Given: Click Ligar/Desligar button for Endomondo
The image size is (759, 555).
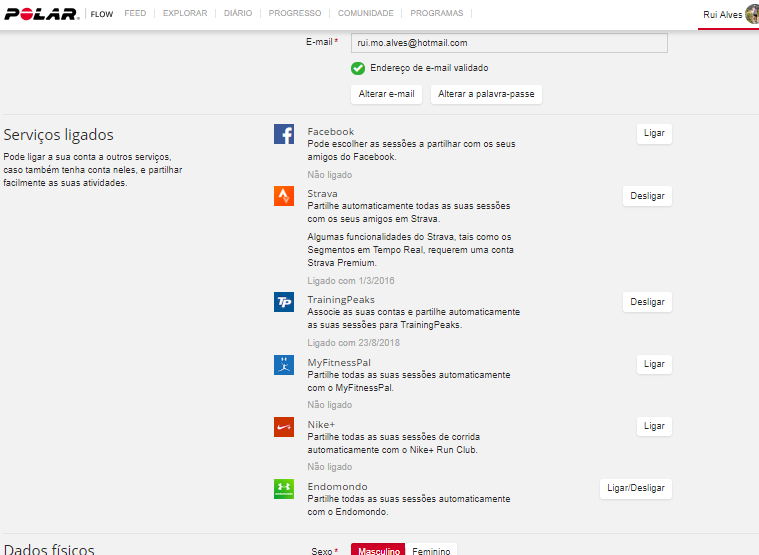Looking at the screenshot, I should click(636, 489).
